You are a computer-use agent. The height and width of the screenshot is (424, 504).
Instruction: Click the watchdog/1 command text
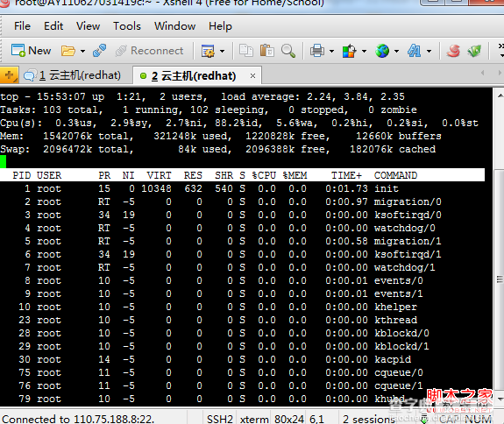[x=404, y=267]
